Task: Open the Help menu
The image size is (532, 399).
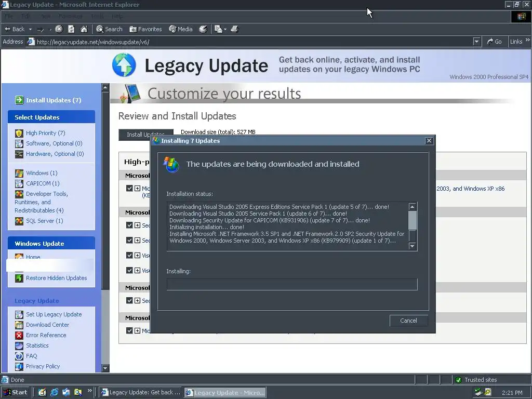Action: (x=117, y=16)
